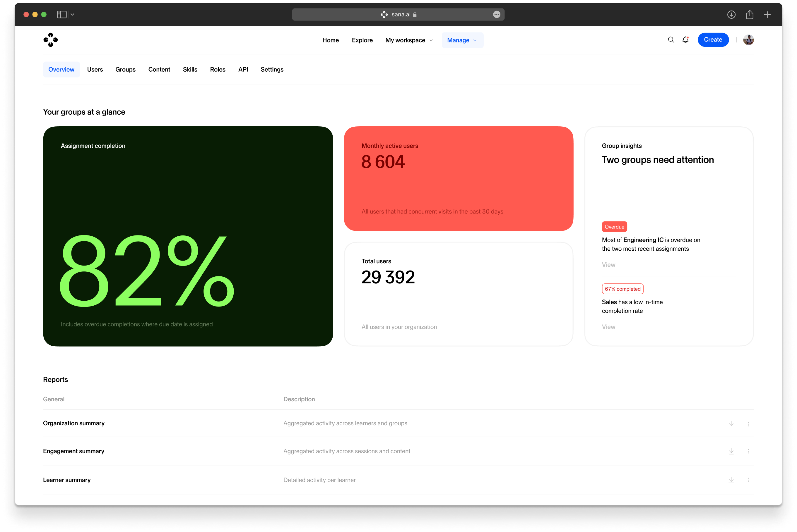Open more options for Engagement summary
The width and height of the screenshot is (797, 532).
748,451
